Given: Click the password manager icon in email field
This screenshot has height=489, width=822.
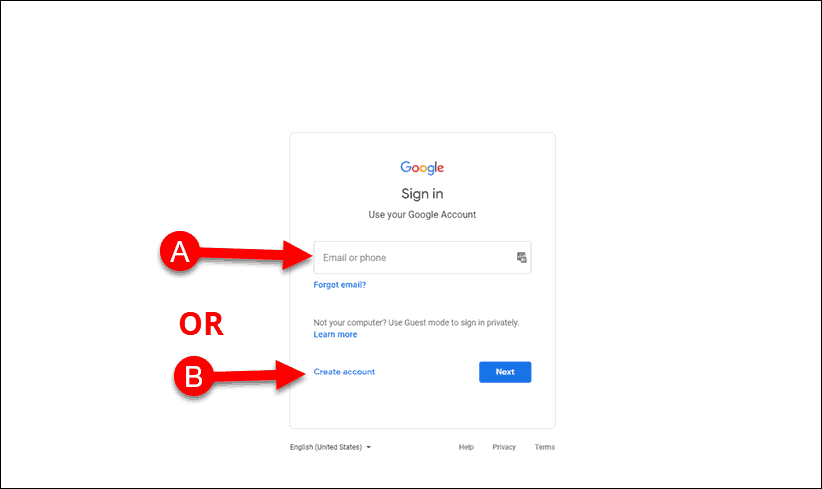Looking at the screenshot, I should 522,257.
